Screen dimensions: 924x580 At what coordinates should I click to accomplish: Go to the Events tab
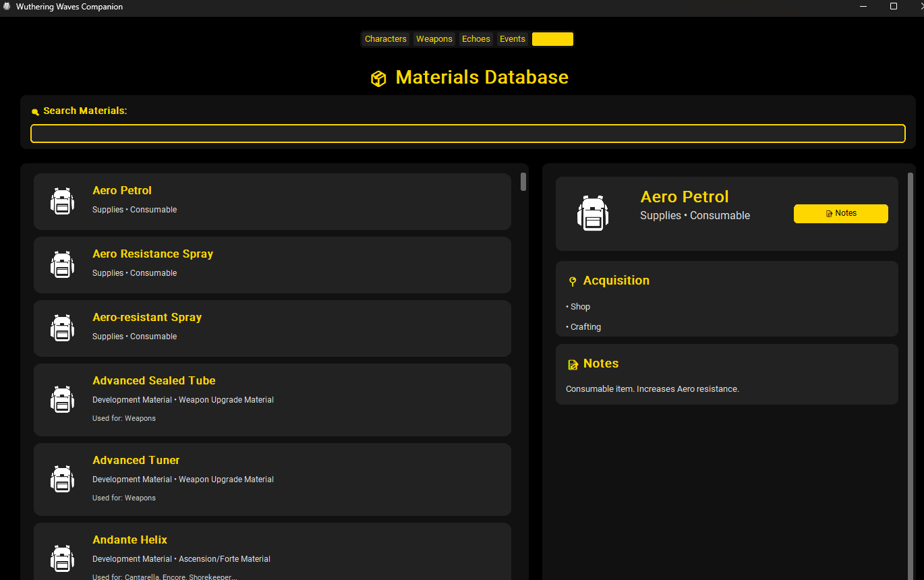tap(513, 39)
